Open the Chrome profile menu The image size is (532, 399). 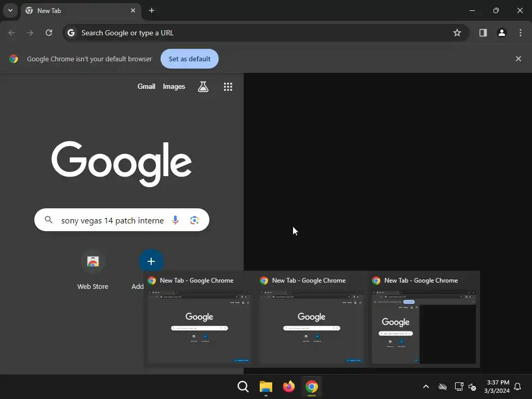502,33
